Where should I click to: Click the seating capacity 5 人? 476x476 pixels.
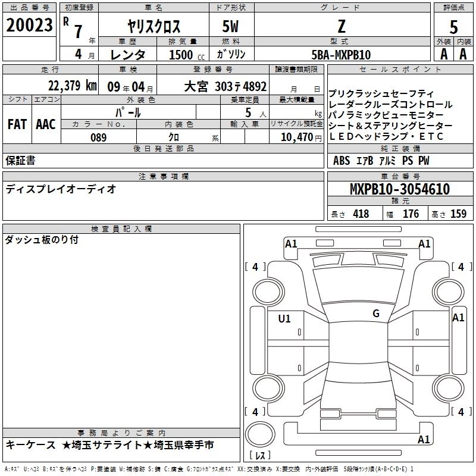pyautogui.click(x=256, y=113)
